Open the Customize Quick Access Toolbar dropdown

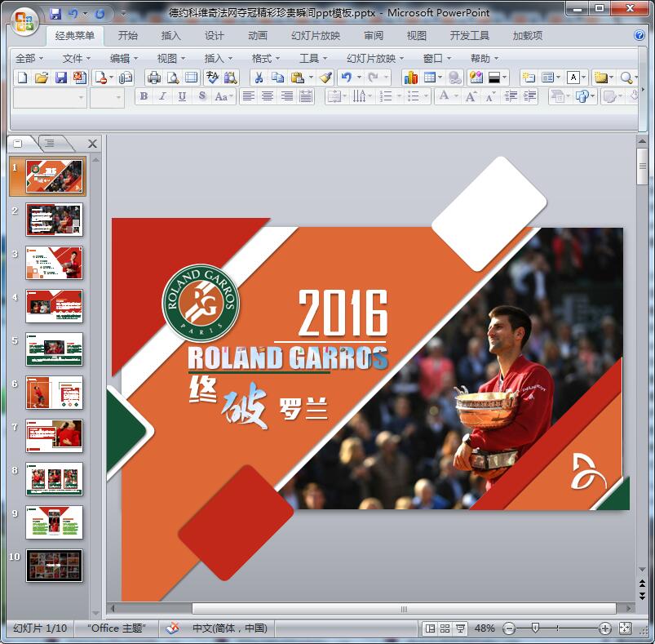pos(123,14)
